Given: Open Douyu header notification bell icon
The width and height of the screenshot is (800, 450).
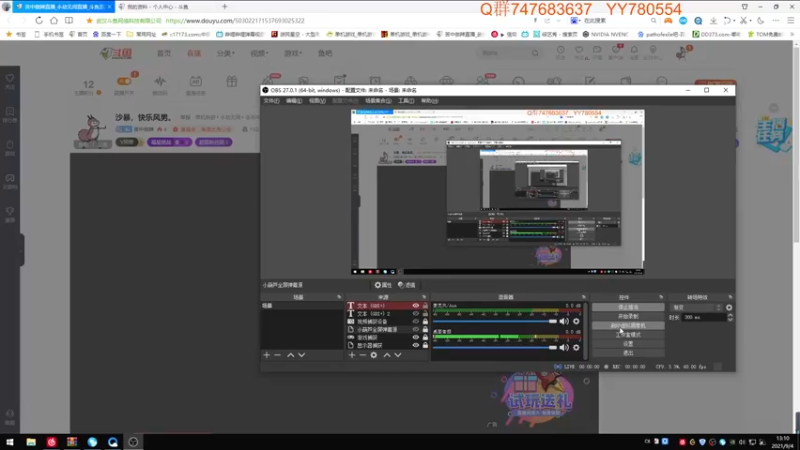Looking at the screenshot, I should click(634, 50).
